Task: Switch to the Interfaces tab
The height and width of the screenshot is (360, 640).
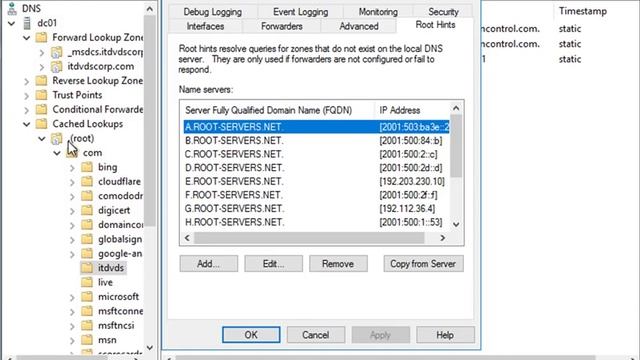Action: click(205, 26)
